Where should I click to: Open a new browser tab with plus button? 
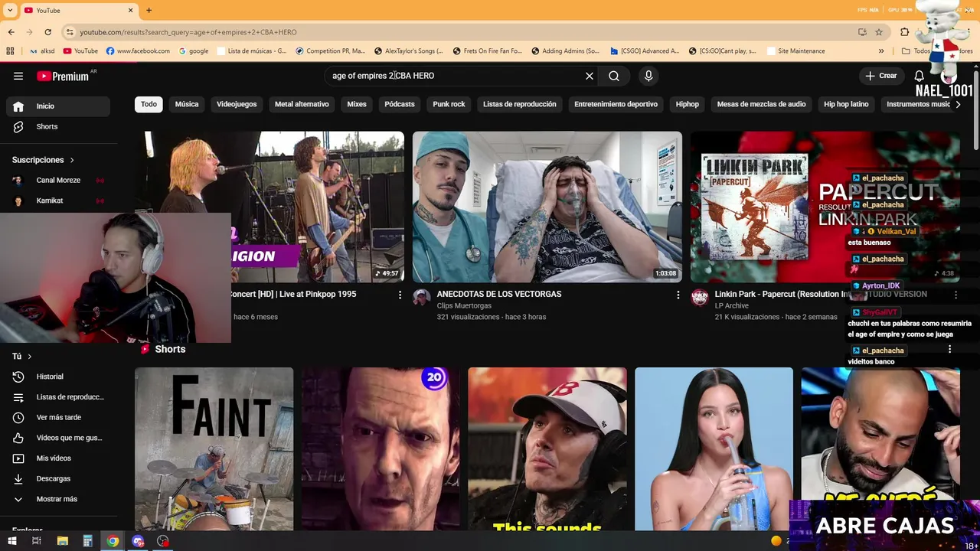point(149,10)
